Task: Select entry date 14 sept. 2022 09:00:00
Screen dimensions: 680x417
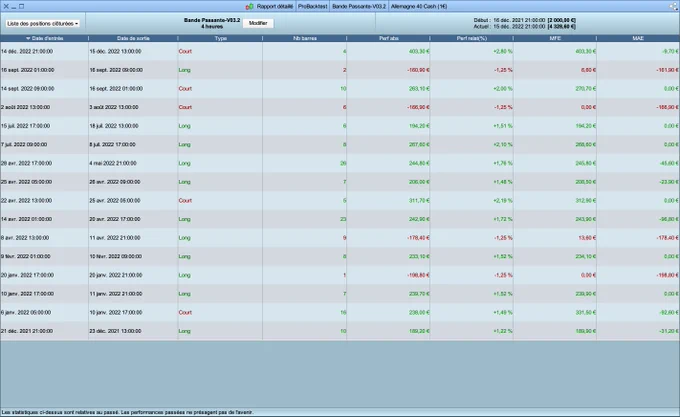Action: (27, 89)
